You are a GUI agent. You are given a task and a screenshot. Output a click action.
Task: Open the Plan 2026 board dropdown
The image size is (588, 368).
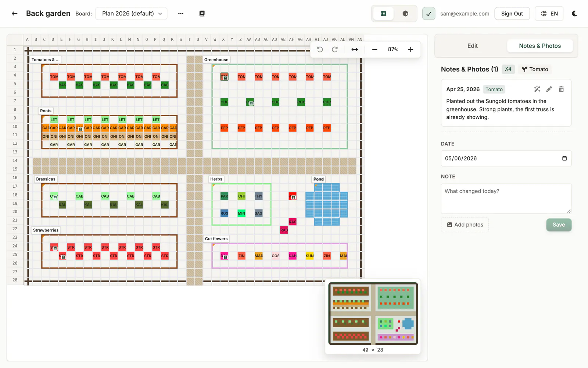point(132,14)
